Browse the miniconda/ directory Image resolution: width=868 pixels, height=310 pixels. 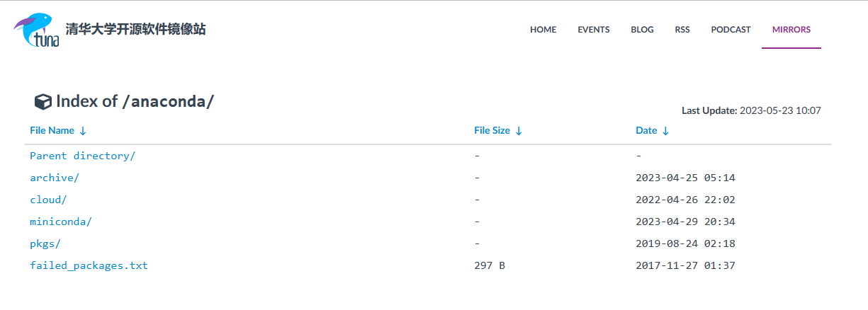61,222
